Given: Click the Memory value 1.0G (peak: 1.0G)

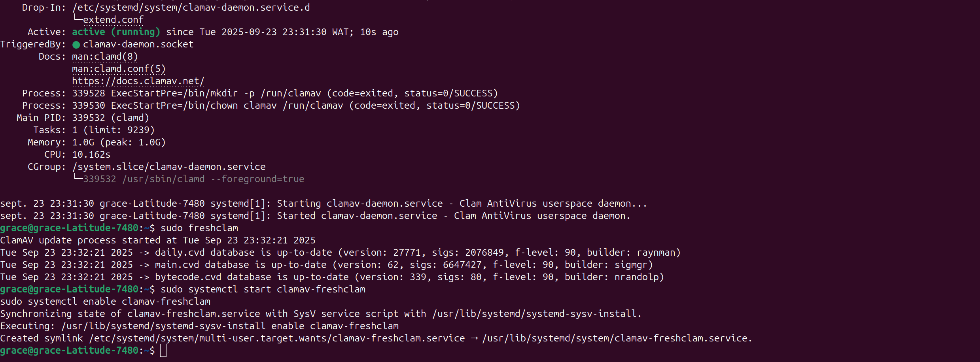Looking at the screenshot, I should 119,142.
